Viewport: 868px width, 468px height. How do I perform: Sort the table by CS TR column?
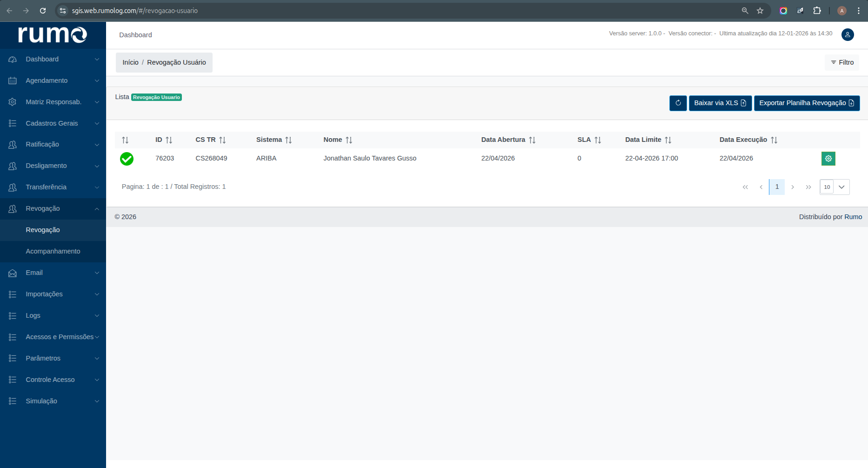click(222, 140)
